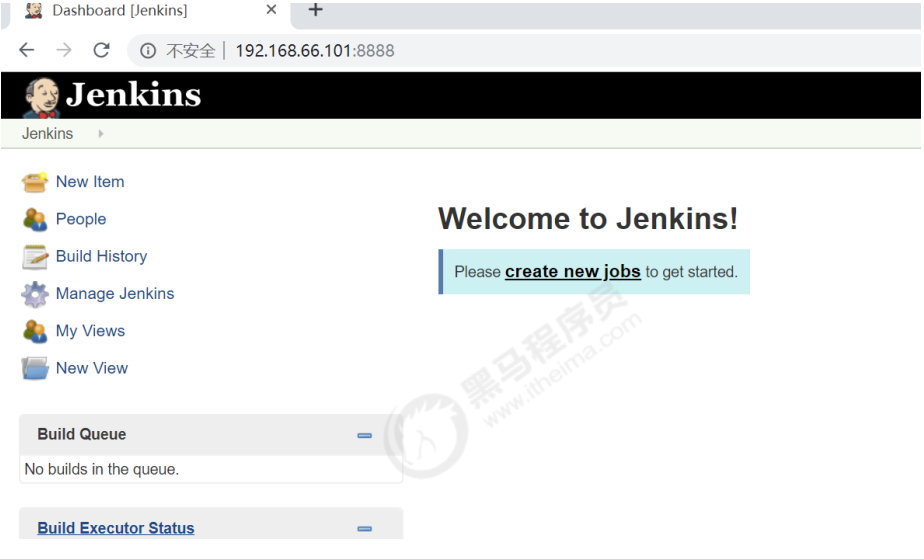Click the 不安全 security label
The height and width of the screenshot is (559, 924).
click(190, 51)
